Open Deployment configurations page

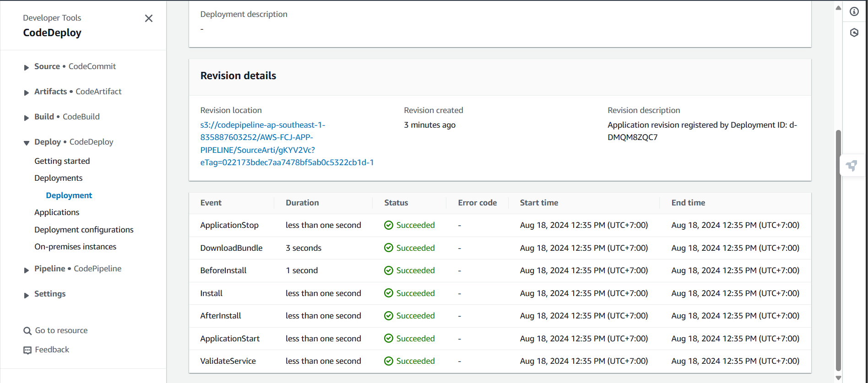[x=84, y=230]
